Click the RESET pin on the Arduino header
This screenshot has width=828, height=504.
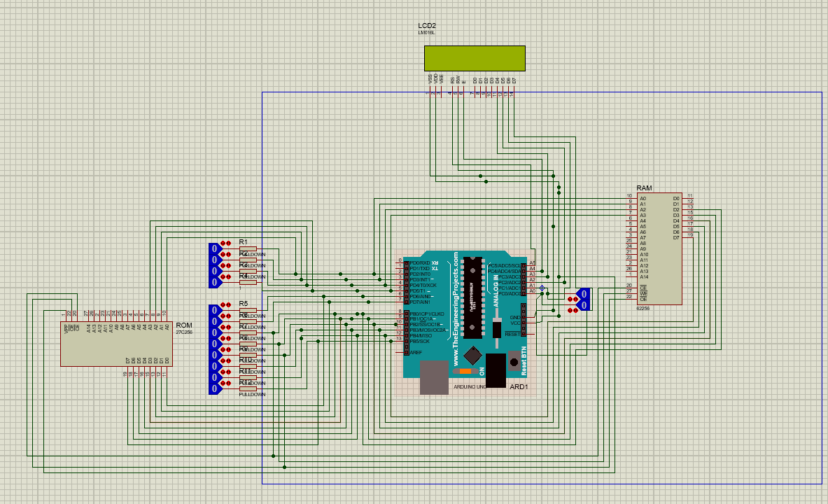(x=523, y=334)
